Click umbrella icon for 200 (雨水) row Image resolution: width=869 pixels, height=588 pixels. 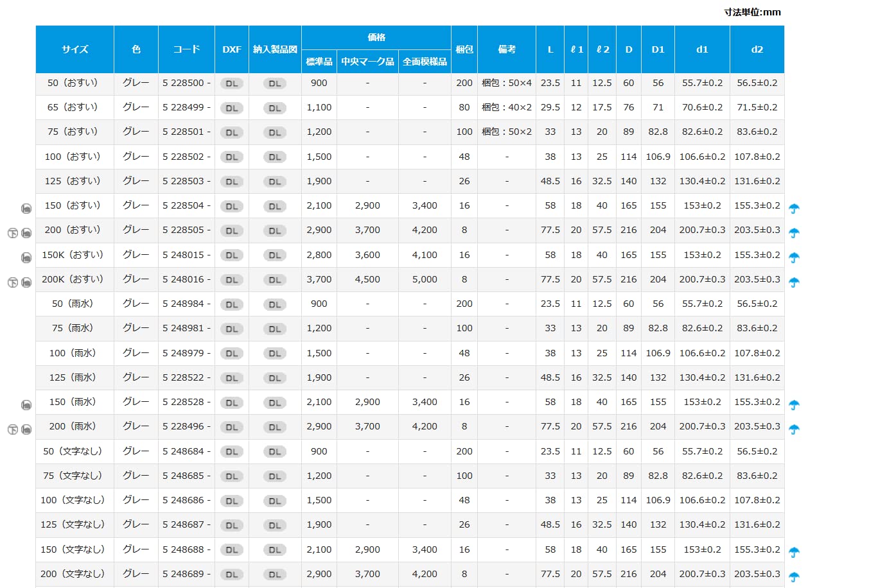tap(794, 429)
